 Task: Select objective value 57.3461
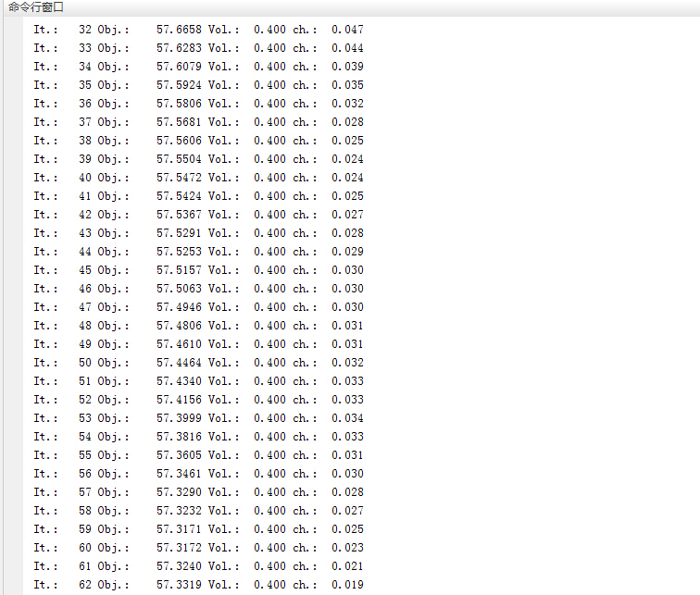click(x=179, y=474)
